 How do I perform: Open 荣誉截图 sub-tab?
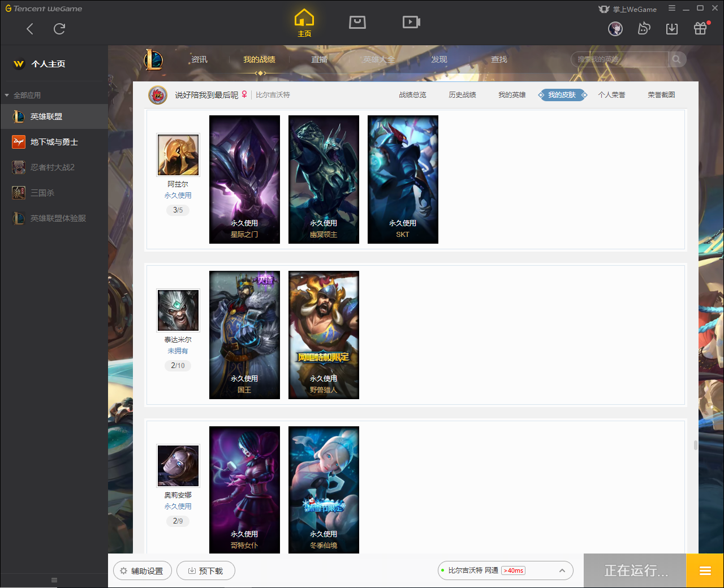pyautogui.click(x=661, y=95)
